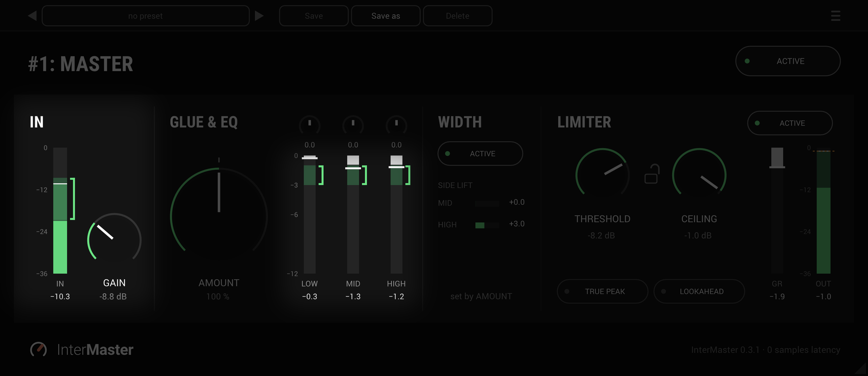
Task: Click the LIMITER section heading
Action: pos(584,122)
